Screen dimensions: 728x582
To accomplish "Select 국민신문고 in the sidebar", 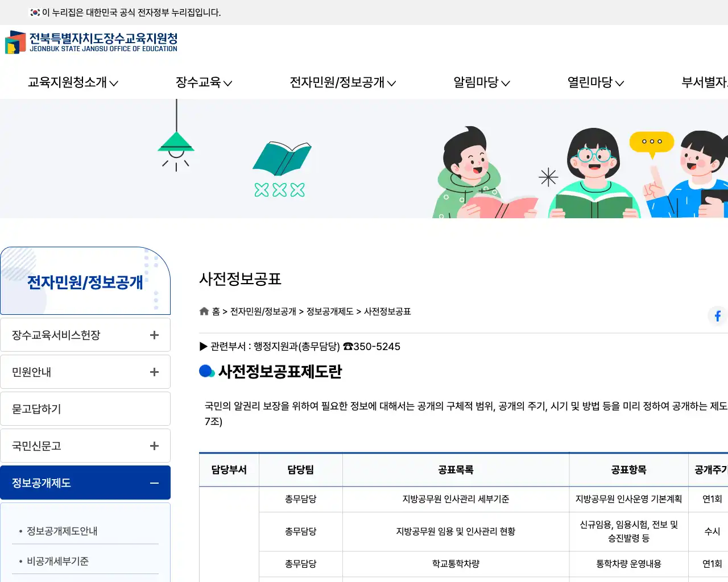I will [x=36, y=446].
